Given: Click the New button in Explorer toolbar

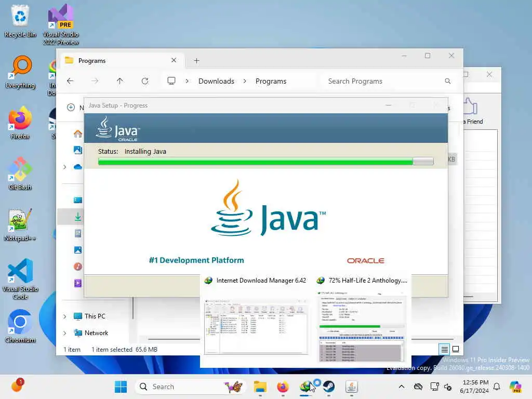Looking at the screenshot, I should click(x=75, y=108).
